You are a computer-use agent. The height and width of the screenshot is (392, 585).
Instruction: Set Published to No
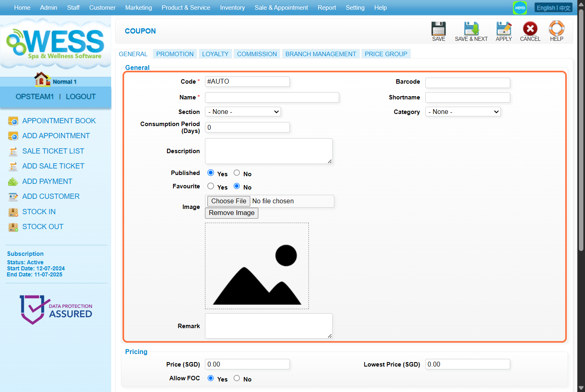coord(237,173)
